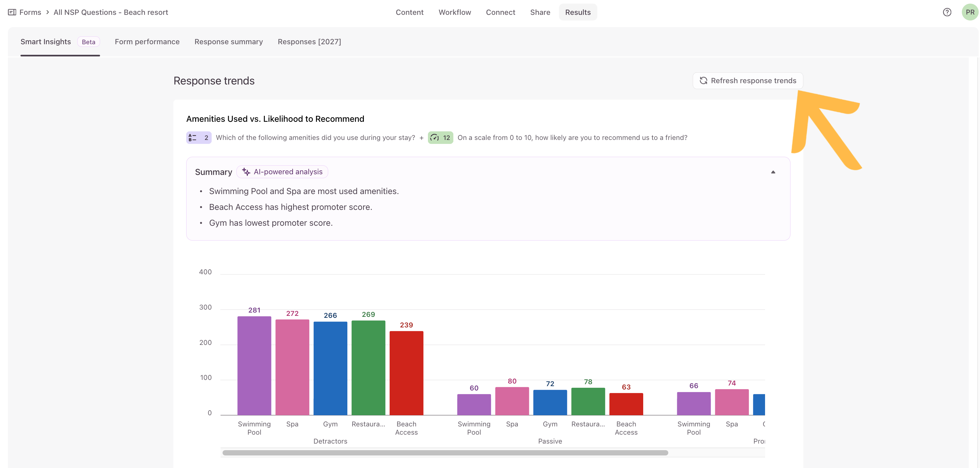Click the refresh arrows icon
The image size is (980, 468).
click(x=703, y=81)
